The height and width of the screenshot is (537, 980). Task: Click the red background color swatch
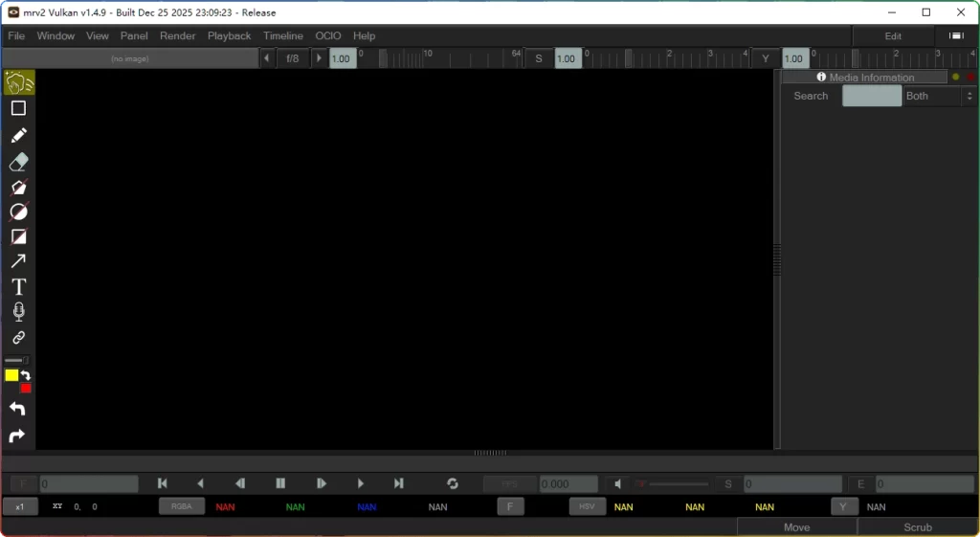coord(26,389)
